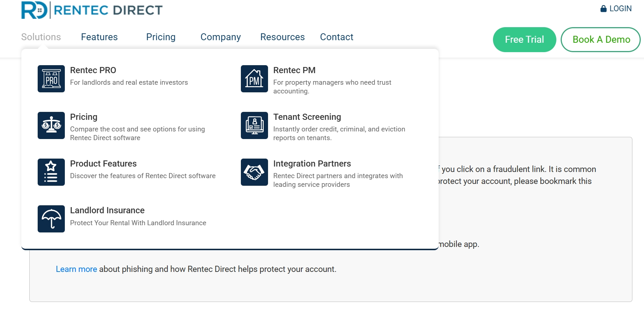Click the Rentec PM house icon
The image size is (644, 315).
click(254, 79)
